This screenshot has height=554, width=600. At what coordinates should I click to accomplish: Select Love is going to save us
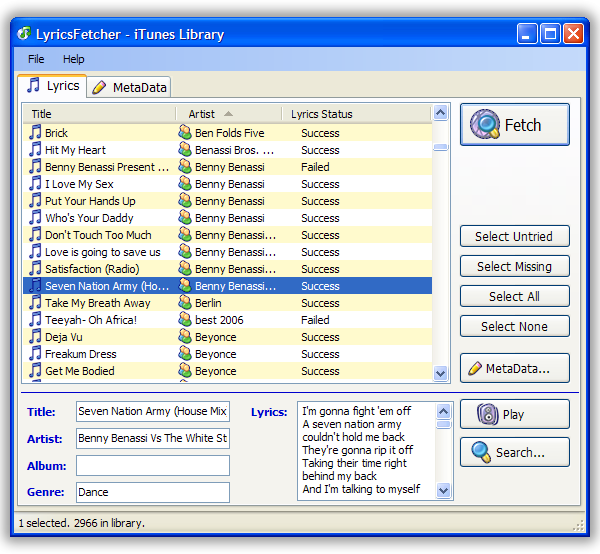pyautogui.click(x=103, y=252)
